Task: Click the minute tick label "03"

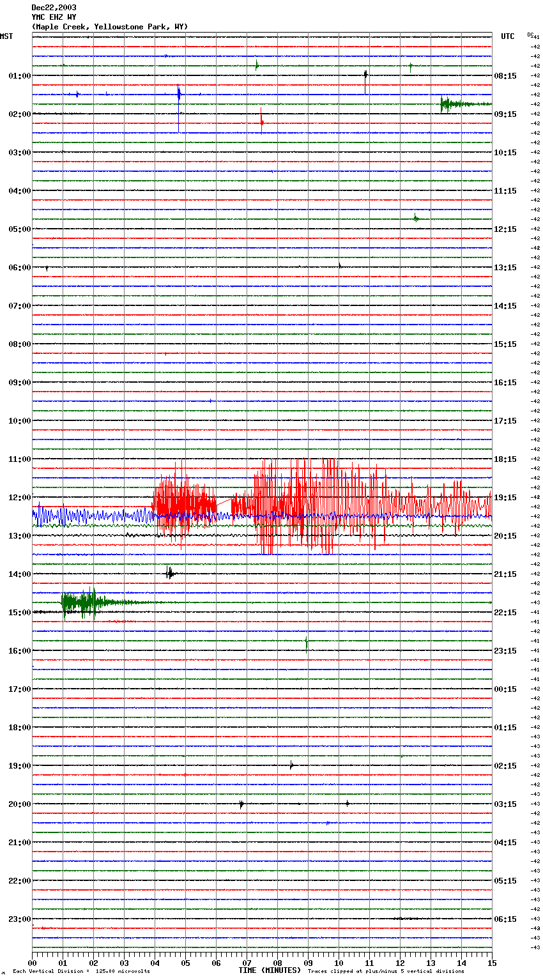Action: tap(124, 963)
